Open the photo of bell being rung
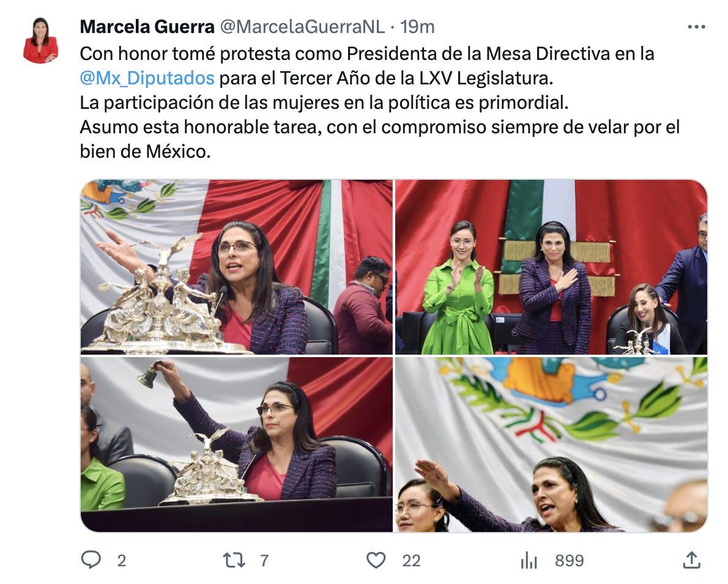 pyautogui.click(x=236, y=444)
